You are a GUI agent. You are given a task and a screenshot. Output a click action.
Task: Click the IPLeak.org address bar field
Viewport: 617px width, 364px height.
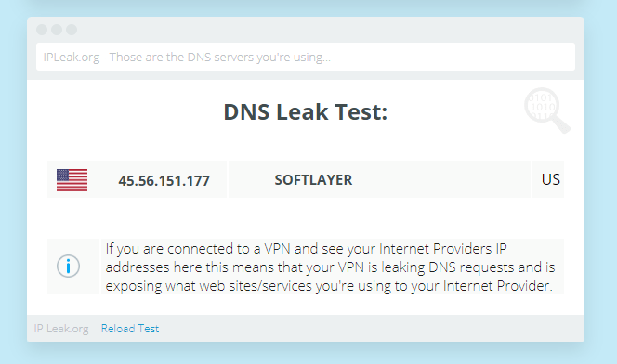[x=306, y=57]
